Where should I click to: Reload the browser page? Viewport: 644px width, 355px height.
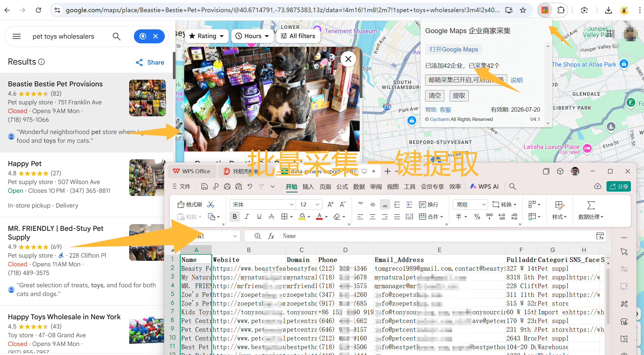click(x=38, y=10)
